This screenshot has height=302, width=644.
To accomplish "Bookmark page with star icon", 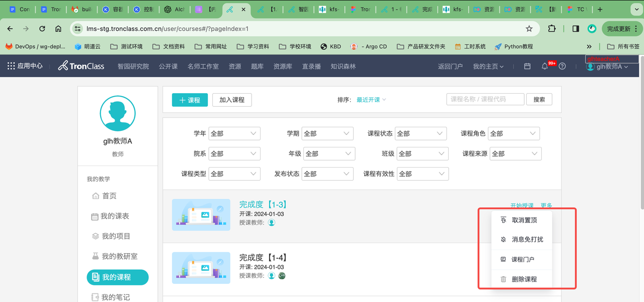I will (529, 29).
